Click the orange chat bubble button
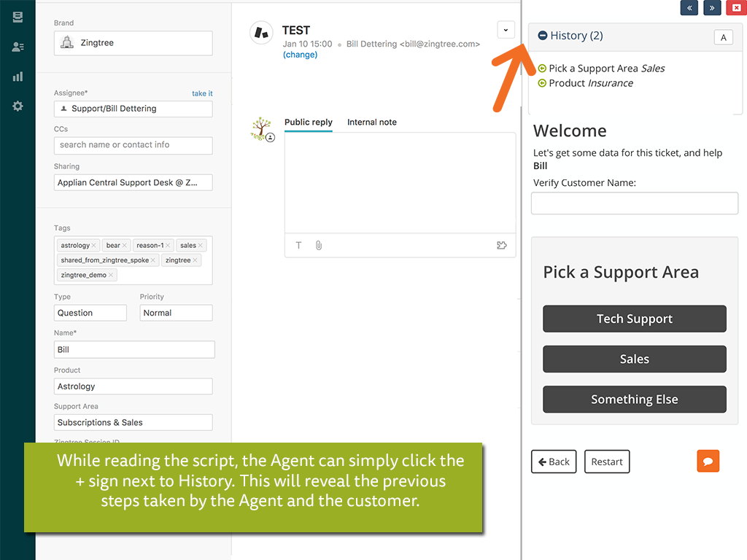747x560 pixels. [708, 461]
